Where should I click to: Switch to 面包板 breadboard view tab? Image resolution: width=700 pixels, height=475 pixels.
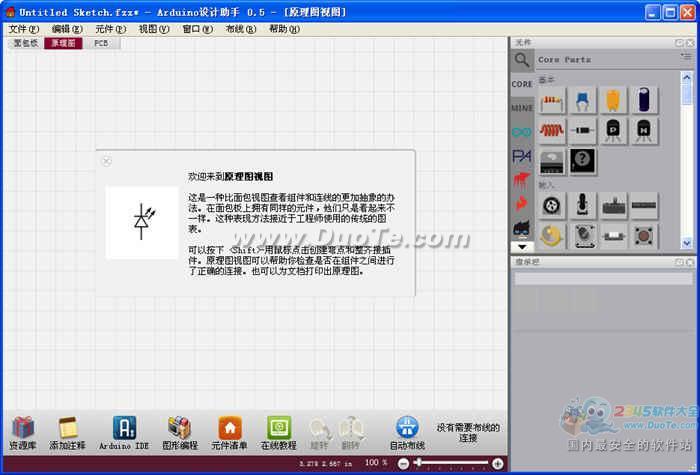tap(25, 43)
